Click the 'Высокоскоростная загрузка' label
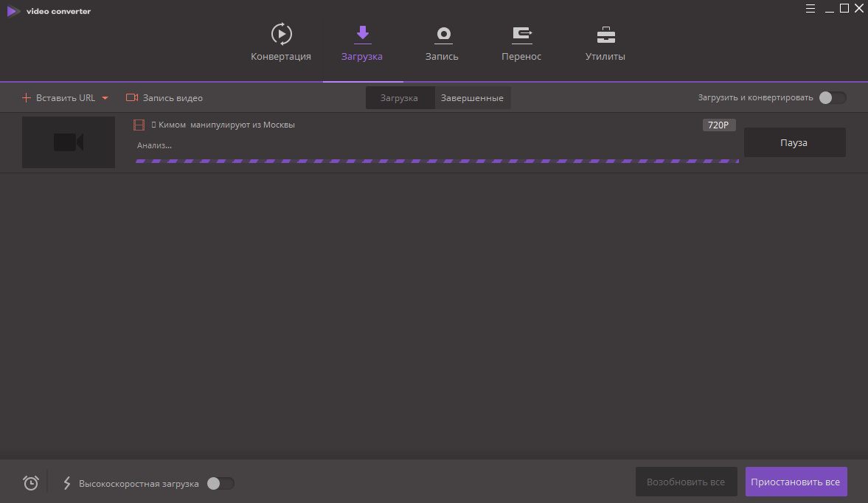This screenshot has width=868, height=503. [x=139, y=484]
